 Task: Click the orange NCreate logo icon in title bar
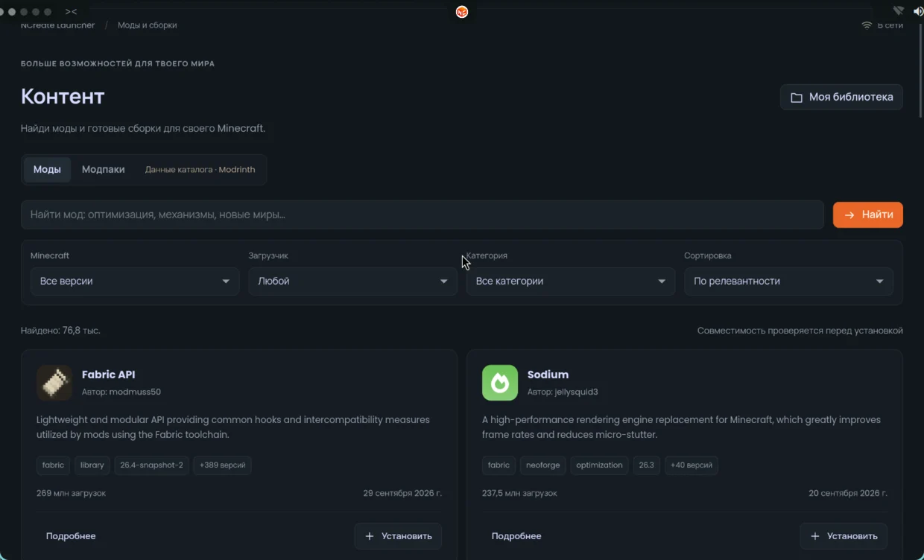pos(462,12)
